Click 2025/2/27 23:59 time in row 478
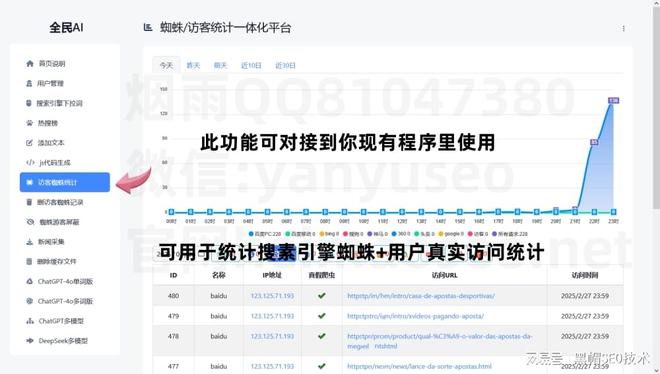Image resolution: width=660 pixels, height=374 pixels. pyautogui.click(x=585, y=336)
